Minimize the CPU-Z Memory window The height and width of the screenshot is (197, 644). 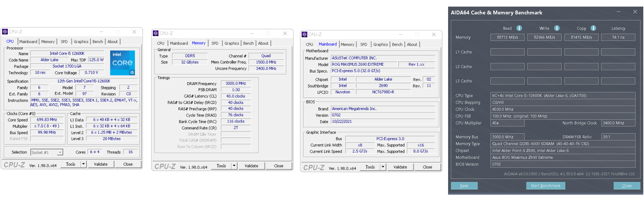[x=252, y=33]
